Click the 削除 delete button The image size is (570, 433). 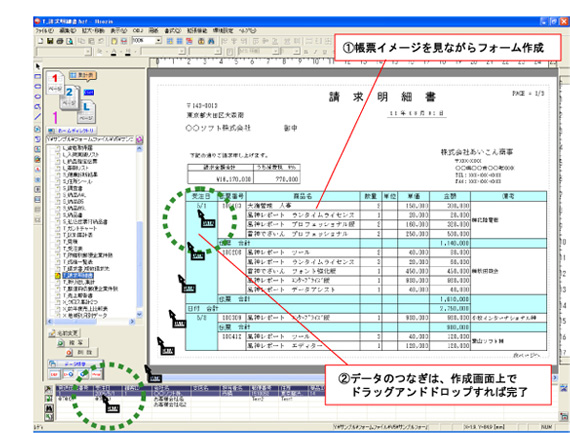(x=81, y=352)
